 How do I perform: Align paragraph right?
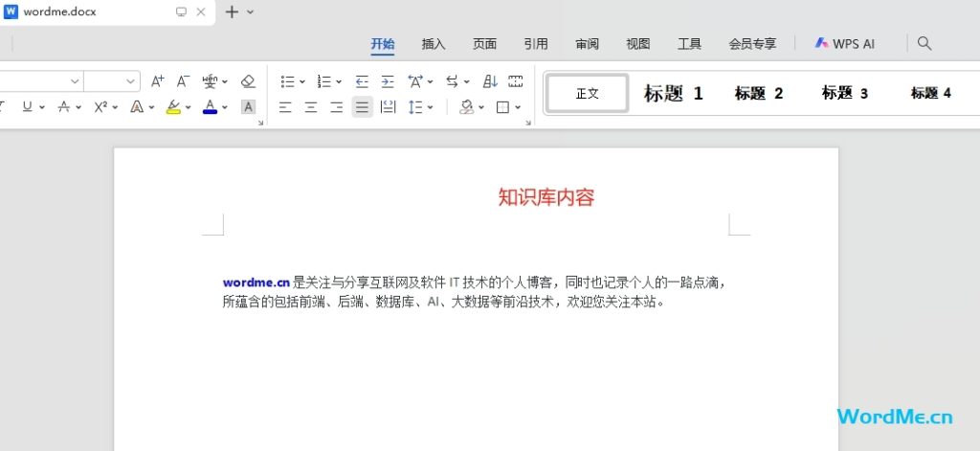pyautogui.click(x=336, y=107)
